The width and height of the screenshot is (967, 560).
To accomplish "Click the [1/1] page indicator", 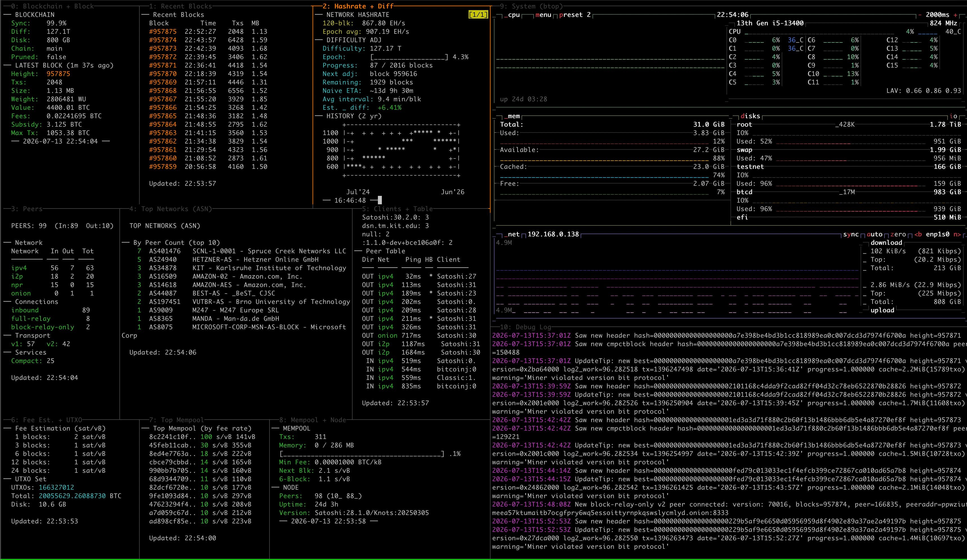I will click(478, 15).
